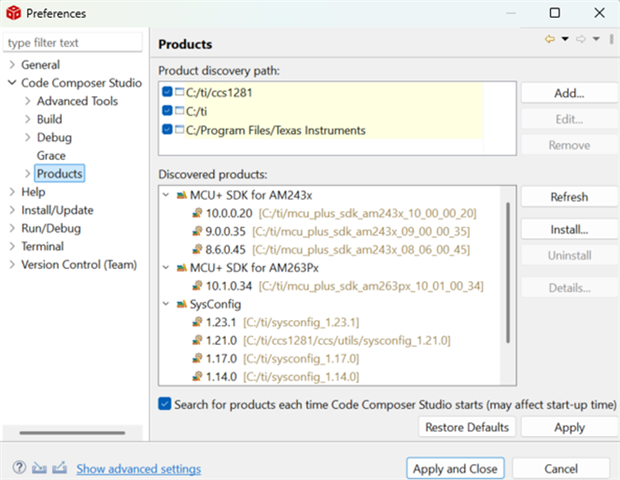Expand the Products tree node
The height and width of the screenshot is (480, 620).
(28, 174)
